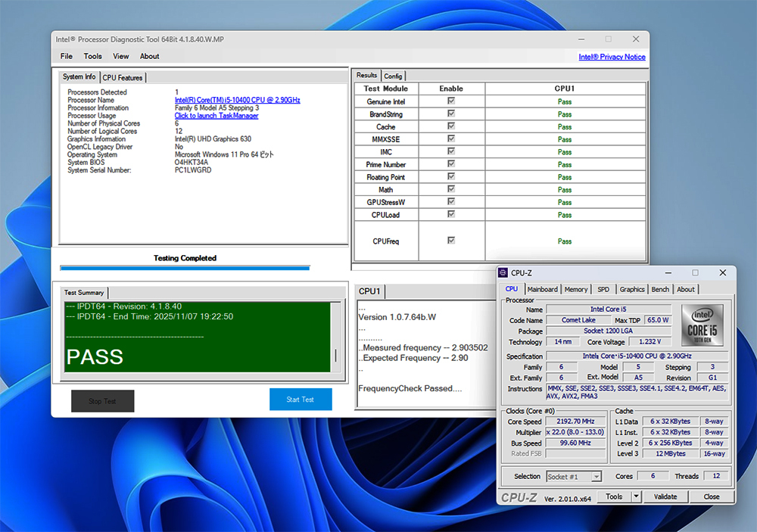Screen dimensions: 757x532
Task: Close the CPU-Z window with X
Action: point(724,273)
